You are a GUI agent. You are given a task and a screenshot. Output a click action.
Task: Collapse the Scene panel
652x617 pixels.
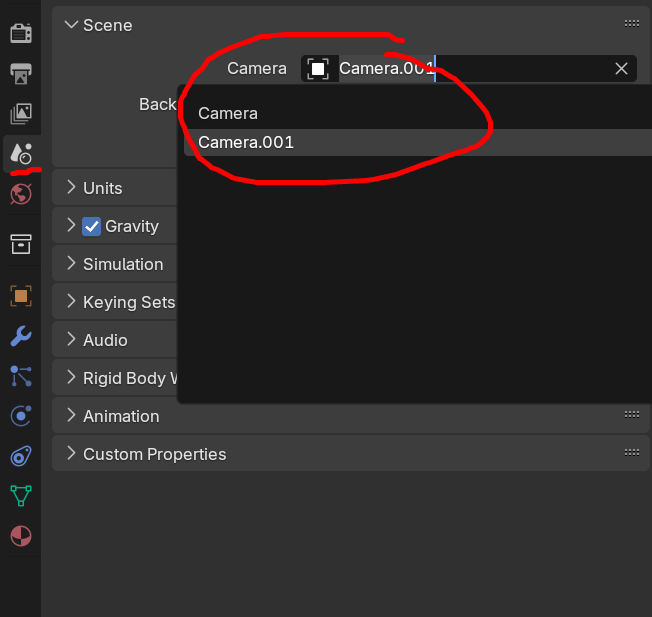click(72, 25)
